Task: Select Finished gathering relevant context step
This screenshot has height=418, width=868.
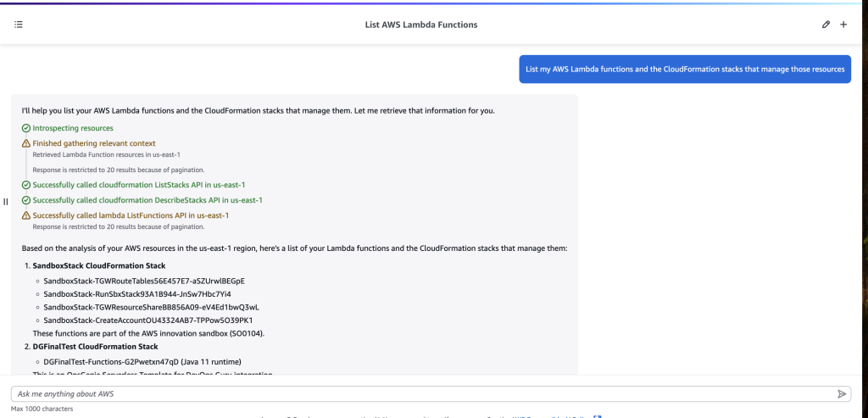Action: click(x=94, y=143)
